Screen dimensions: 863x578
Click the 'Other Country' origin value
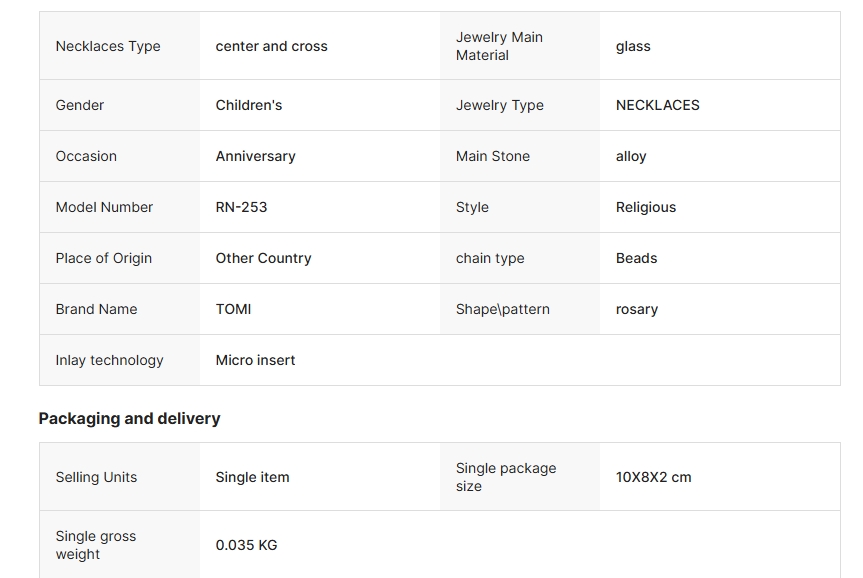click(263, 258)
